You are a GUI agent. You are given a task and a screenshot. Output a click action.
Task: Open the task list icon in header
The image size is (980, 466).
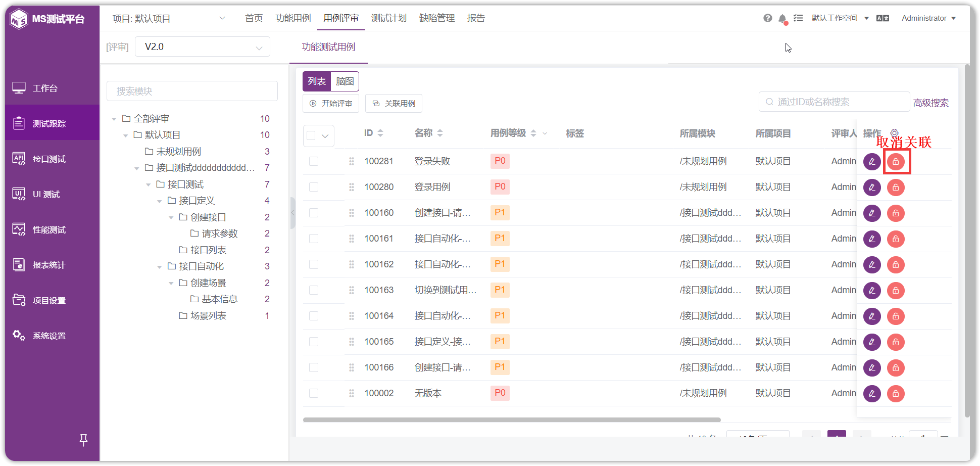(798, 18)
